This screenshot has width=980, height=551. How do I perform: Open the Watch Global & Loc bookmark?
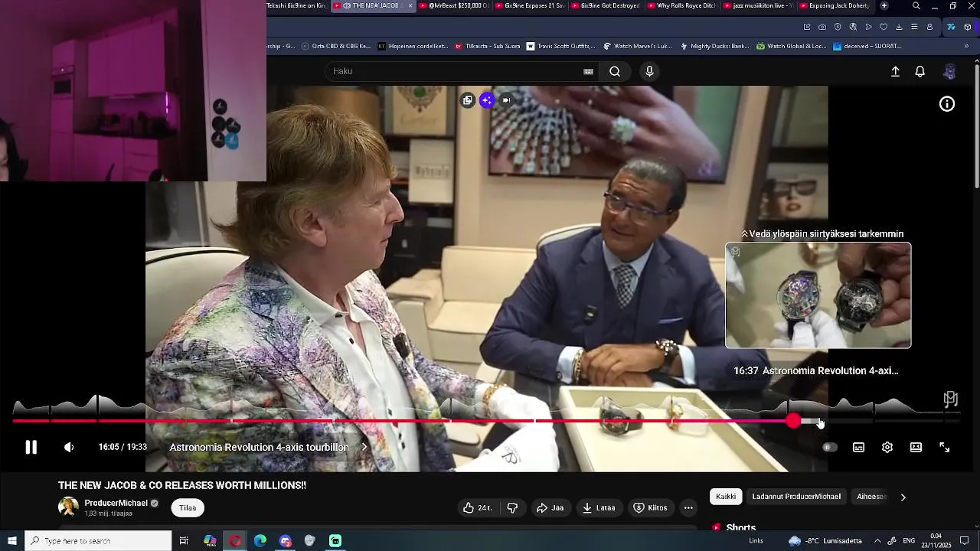tap(792, 46)
